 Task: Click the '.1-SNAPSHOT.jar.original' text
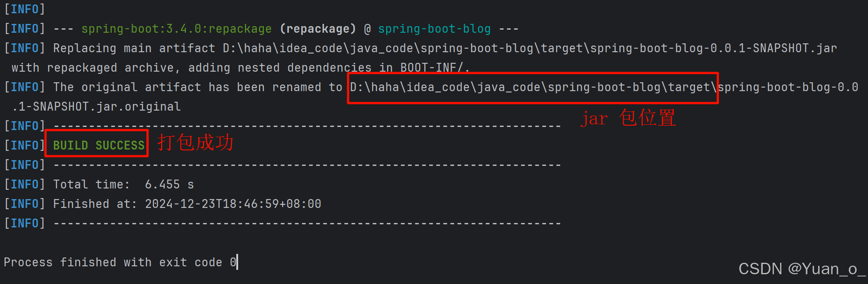pos(96,107)
